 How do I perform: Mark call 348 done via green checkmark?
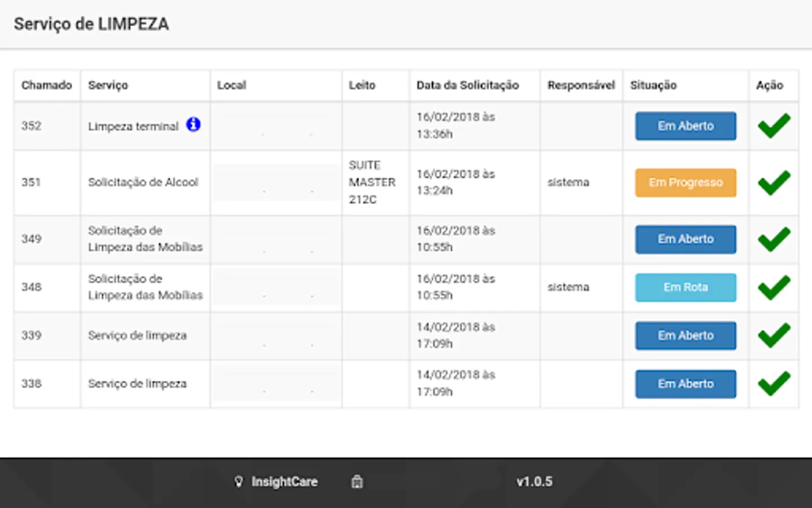coord(774,287)
